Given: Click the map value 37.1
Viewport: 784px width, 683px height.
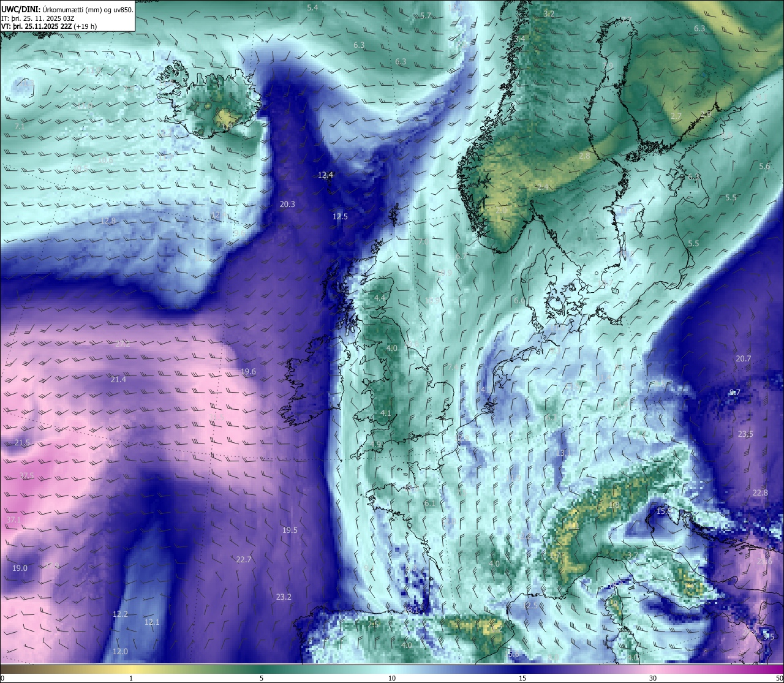Looking at the screenshot, I should coord(13,519).
